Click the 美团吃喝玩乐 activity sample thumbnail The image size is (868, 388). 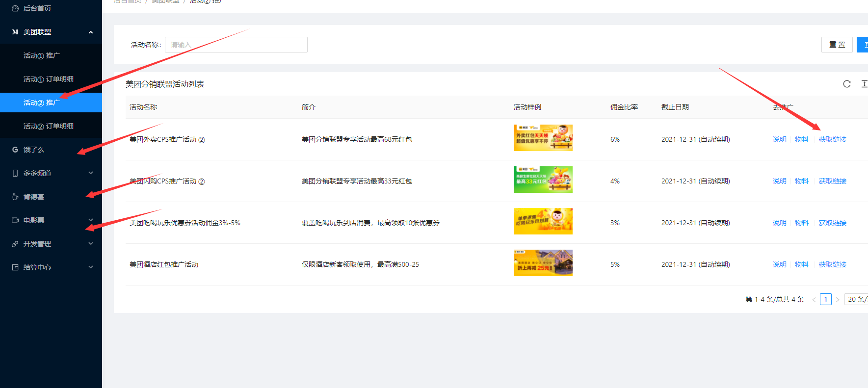coord(543,221)
